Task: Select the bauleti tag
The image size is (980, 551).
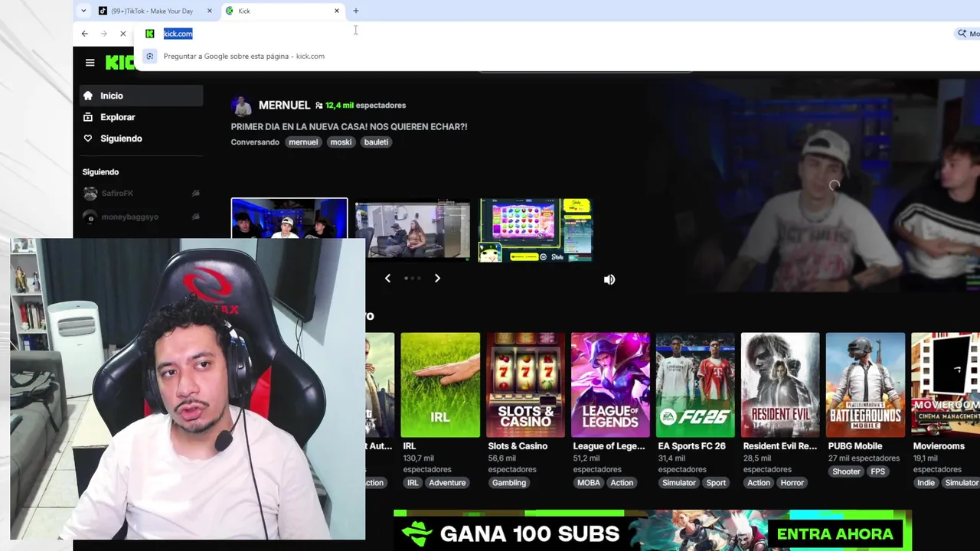Action: pyautogui.click(x=376, y=142)
